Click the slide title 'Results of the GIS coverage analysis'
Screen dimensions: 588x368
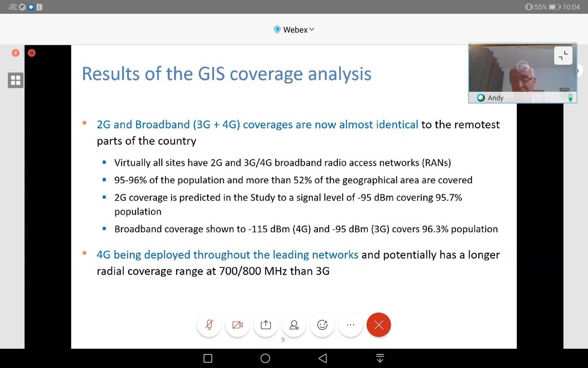coord(227,74)
